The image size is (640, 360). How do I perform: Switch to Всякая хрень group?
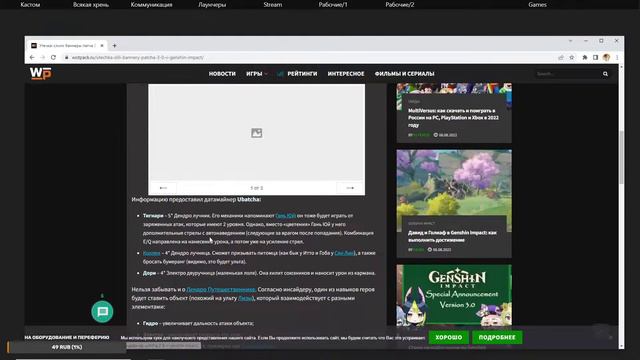click(x=91, y=4)
